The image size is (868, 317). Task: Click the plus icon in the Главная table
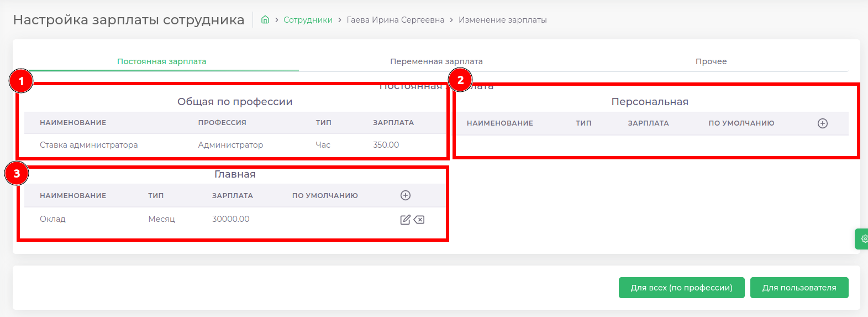point(405,195)
